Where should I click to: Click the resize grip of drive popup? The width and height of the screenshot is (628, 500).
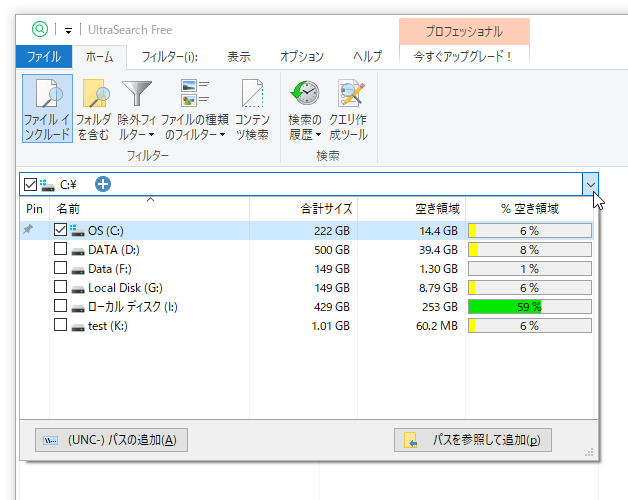pos(589,452)
